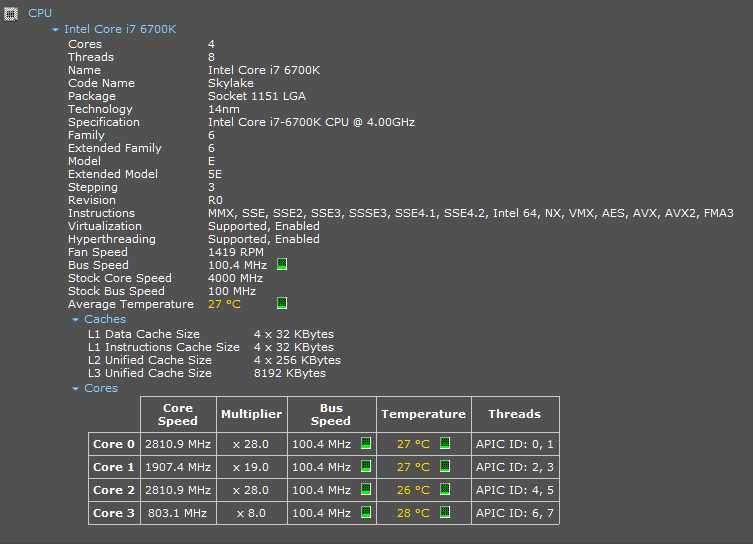Collapse the Cores section

[x=75, y=388]
